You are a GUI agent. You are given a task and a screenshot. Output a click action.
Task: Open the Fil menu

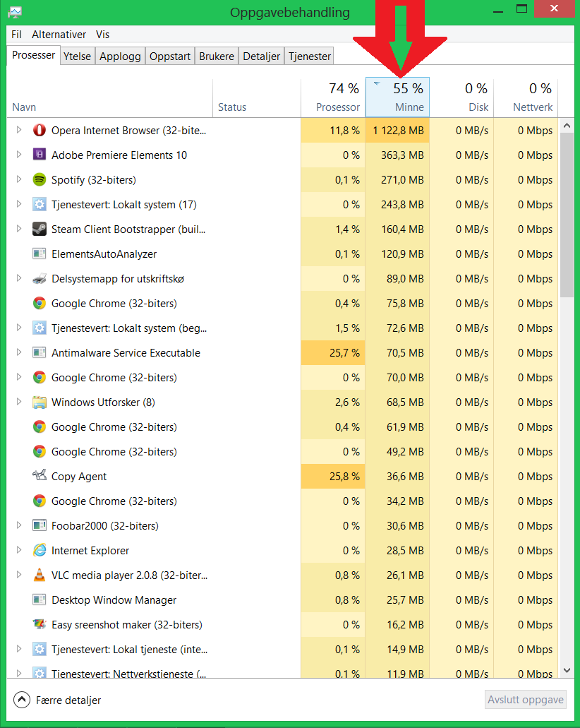coord(16,35)
